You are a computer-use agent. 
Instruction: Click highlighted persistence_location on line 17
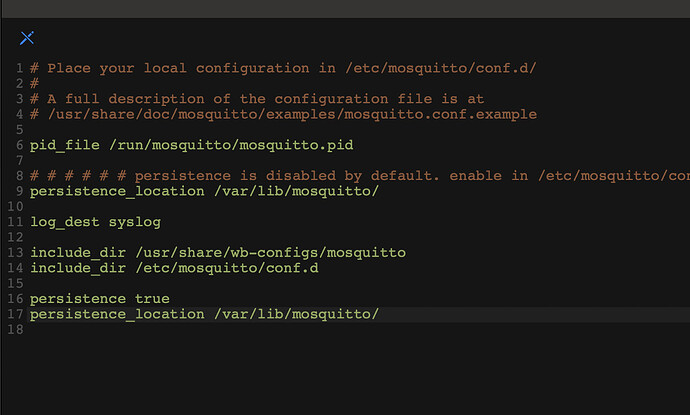pos(117,314)
